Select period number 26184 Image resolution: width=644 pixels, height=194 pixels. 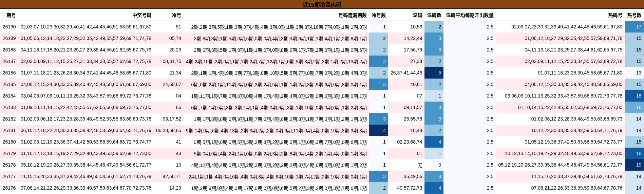[9, 96]
